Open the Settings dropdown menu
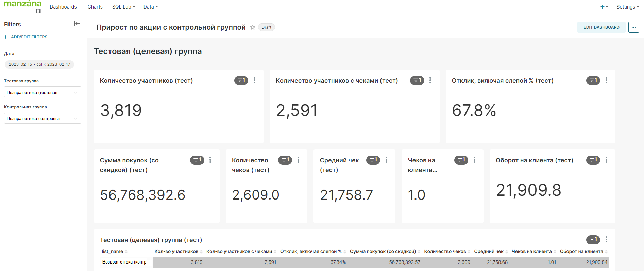The width and height of the screenshot is (644, 271). pos(627,7)
